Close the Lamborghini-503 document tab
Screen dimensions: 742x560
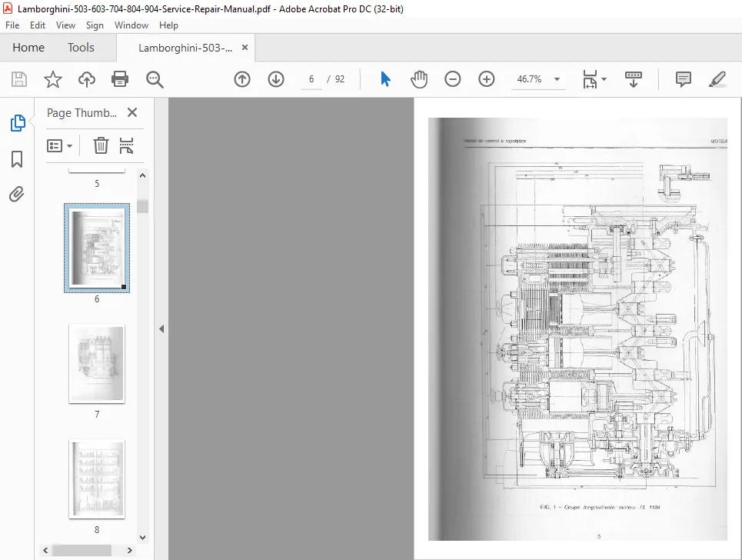pyautogui.click(x=245, y=48)
